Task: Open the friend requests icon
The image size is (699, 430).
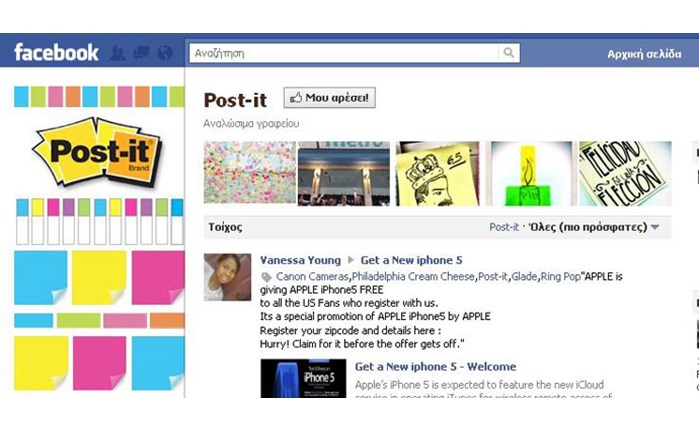Action: click(x=117, y=53)
